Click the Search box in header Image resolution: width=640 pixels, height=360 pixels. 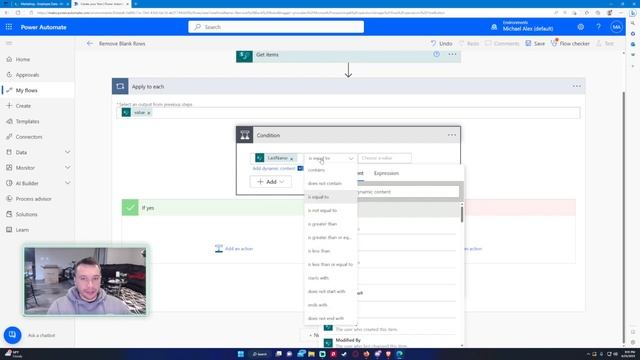(x=276, y=27)
